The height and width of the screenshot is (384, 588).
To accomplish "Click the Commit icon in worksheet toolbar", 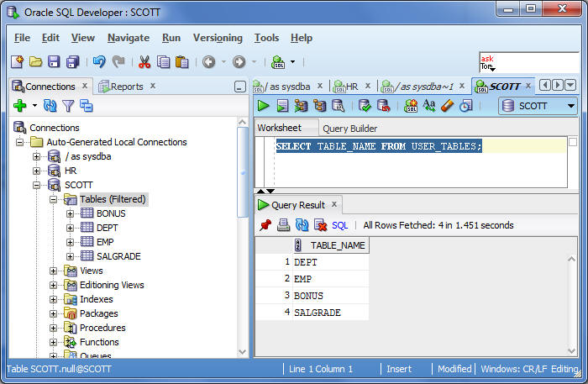I will [365, 106].
